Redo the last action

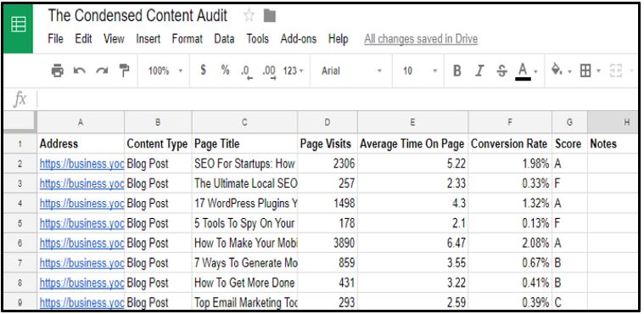pyautogui.click(x=102, y=71)
